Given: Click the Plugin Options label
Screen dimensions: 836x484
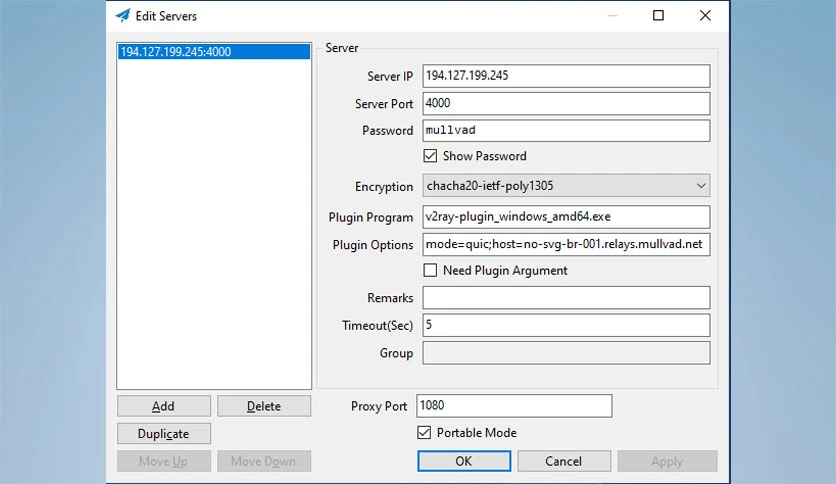Looking at the screenshot, I should tap(373, 245).
